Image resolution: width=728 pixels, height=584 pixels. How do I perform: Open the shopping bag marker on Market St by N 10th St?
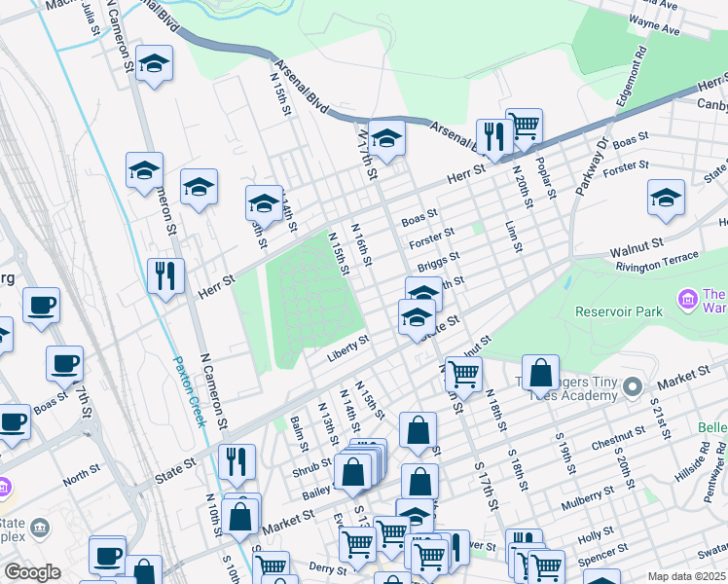click(x=240, y=519)
